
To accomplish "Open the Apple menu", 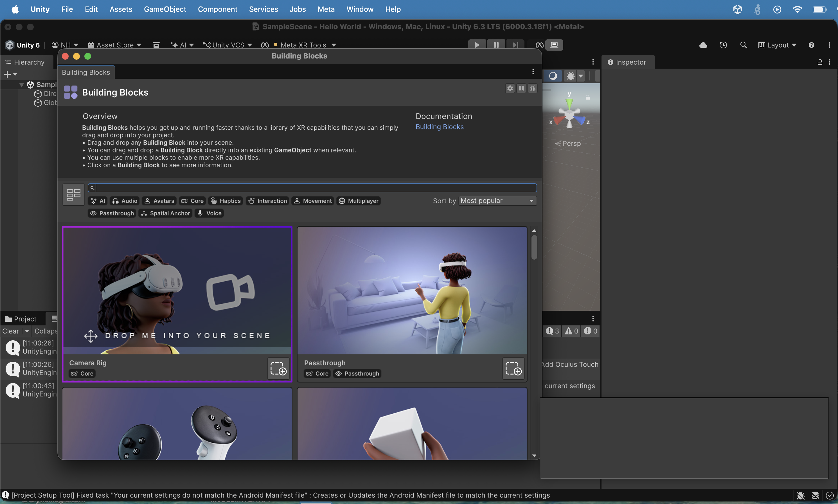I will 15,9.
